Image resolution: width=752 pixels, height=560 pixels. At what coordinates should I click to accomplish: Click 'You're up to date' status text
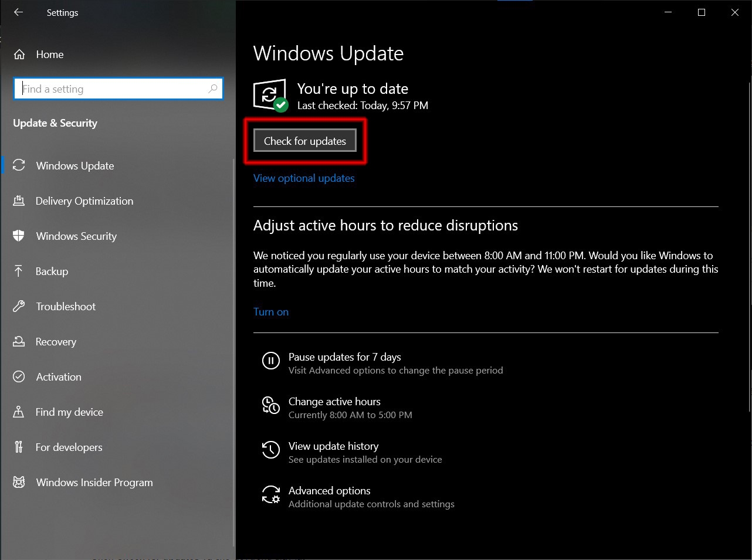353,89
